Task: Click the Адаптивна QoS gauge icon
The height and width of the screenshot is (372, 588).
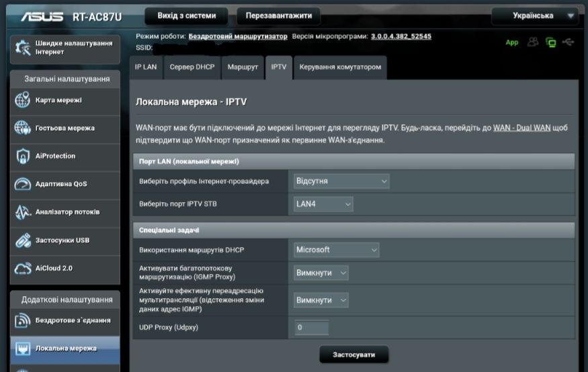Action: 22,184
